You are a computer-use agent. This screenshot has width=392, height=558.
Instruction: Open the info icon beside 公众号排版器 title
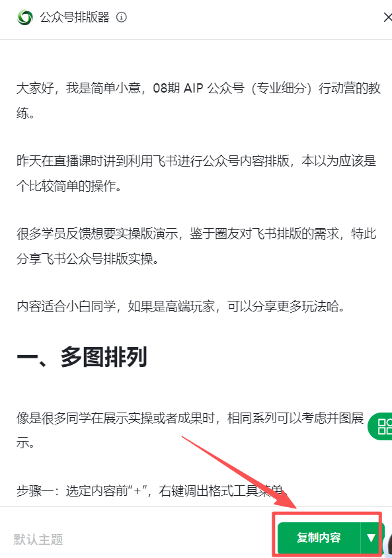121,17
